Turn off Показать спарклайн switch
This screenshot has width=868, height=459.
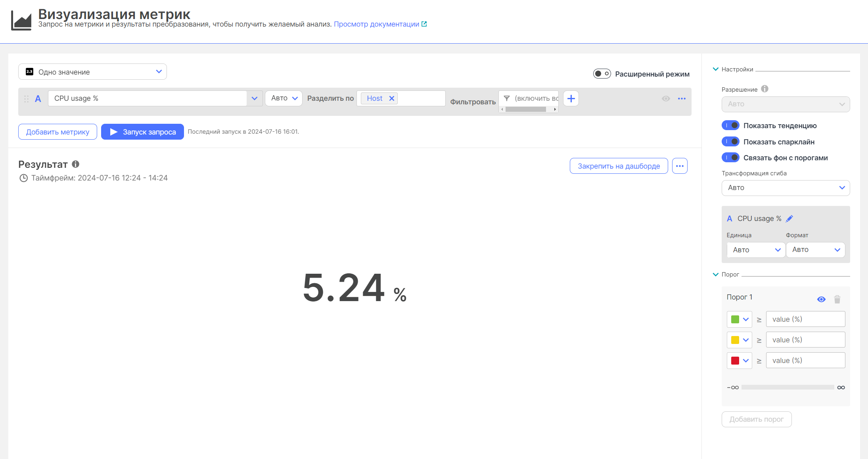click(730, 142)
